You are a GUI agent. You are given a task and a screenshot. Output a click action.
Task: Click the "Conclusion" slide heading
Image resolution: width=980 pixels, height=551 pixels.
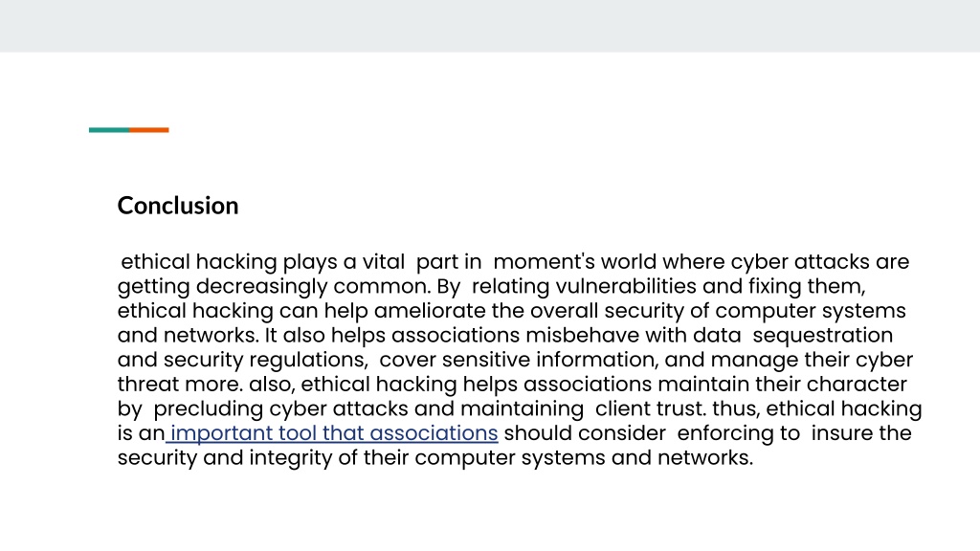point(178,206)
